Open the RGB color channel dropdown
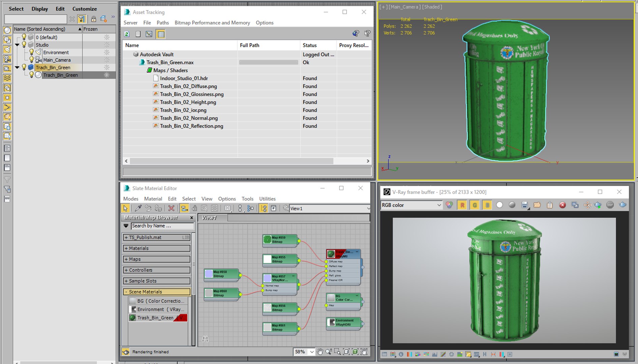 [x=411, y=205]
